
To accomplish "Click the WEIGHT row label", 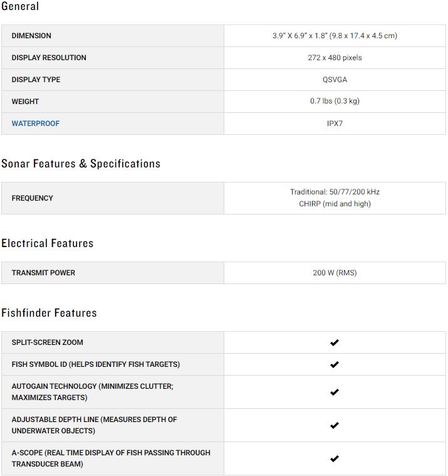I will [x=25, y=102].
